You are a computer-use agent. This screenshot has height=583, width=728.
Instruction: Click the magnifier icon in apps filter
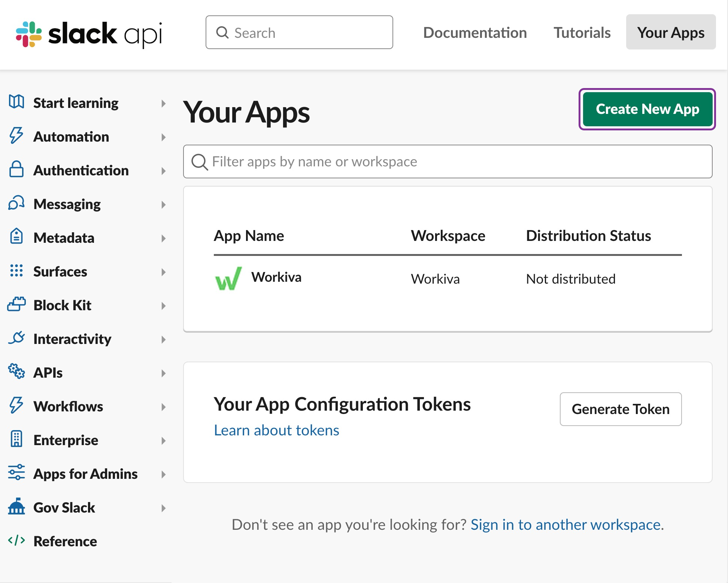point(200,162)
